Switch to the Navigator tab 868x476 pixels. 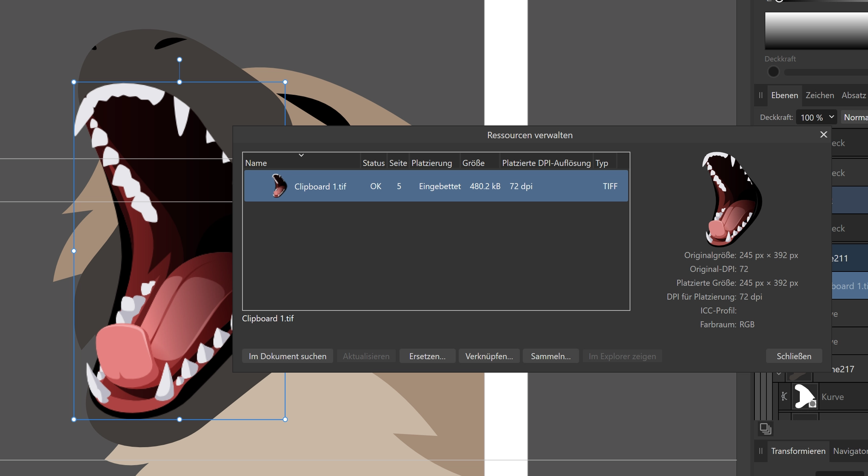[850, 451]
